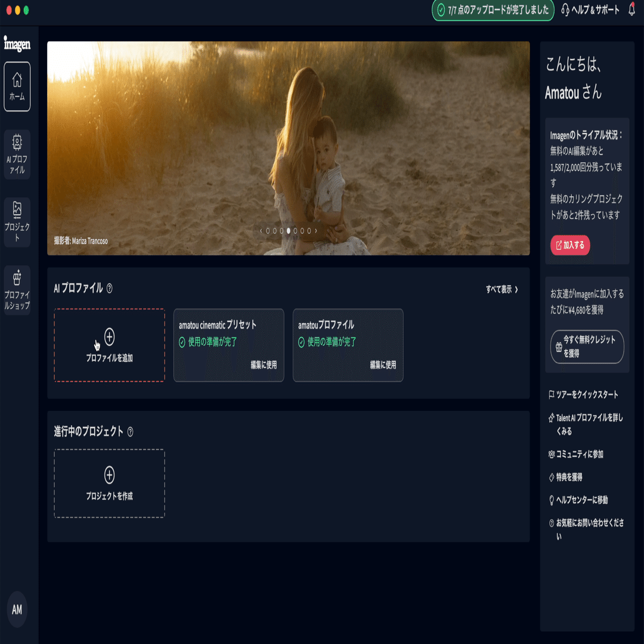Select the seventh banner carousel dot
Viewport: 644px width, 644px height.
tap(309, 231)
